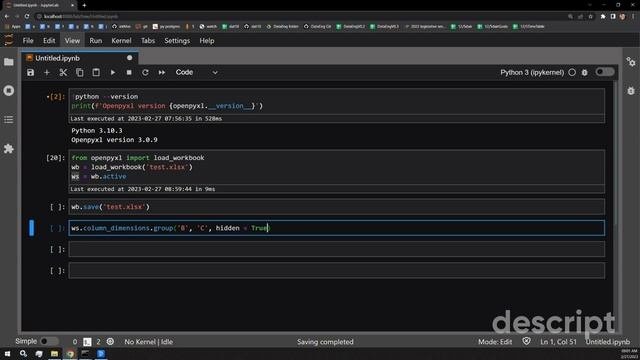Click 'No Kernel | Idle' status text
This screenshot has width=640, height=360.
149,342
